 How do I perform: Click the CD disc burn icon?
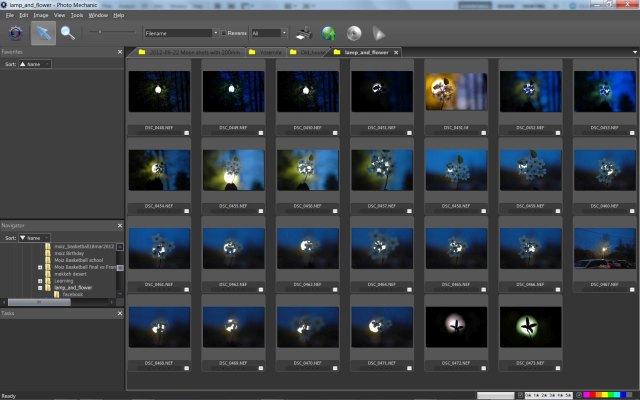(x=353, y=33)
